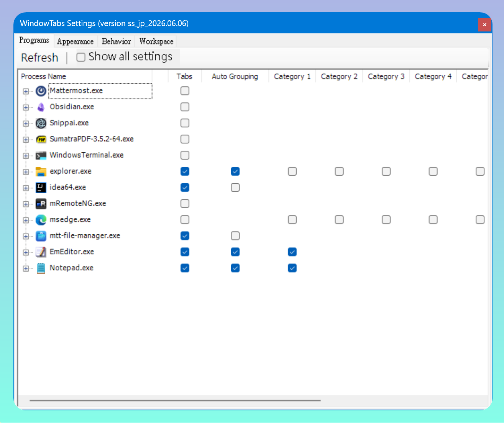Uncheck Tabs for idea64.exe
The width and height of the screenshot is (504, 423).
click(x=185, y=188)
